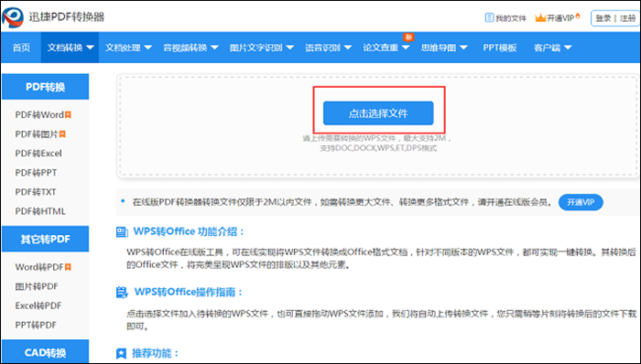Expand the 音视频转换 dropdown arrow
641x364 pixels.
tap(214, 48)
